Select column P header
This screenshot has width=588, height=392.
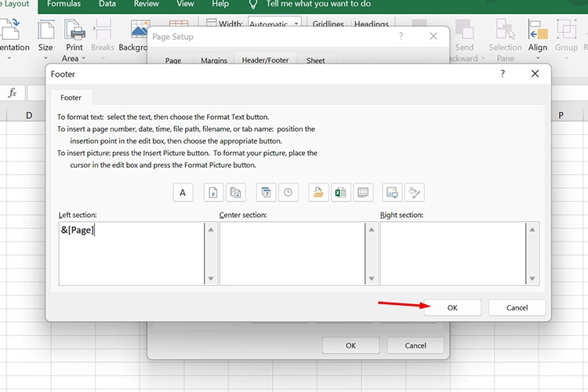point(561,115)
